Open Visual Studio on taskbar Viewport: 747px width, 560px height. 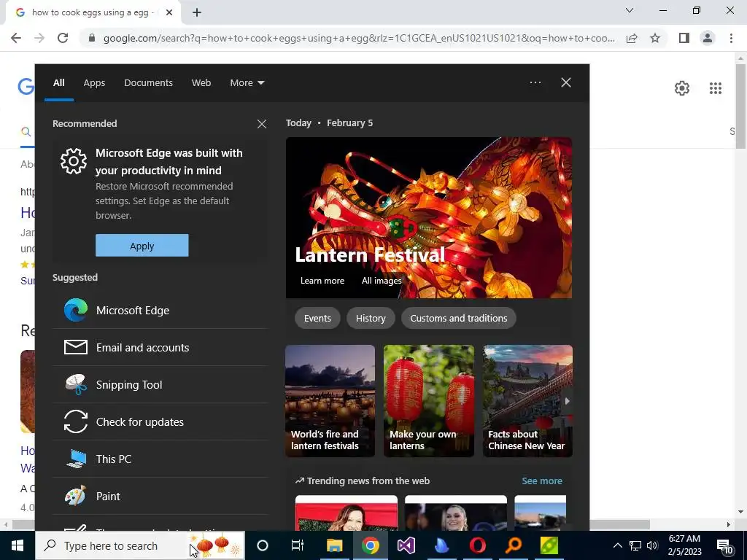[406, 545]
